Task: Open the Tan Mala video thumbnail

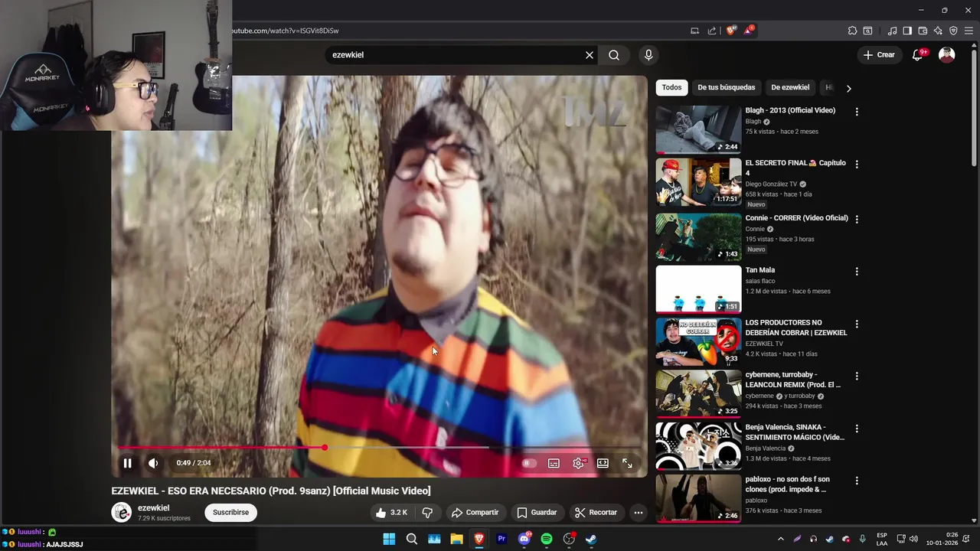Action: 698,289
